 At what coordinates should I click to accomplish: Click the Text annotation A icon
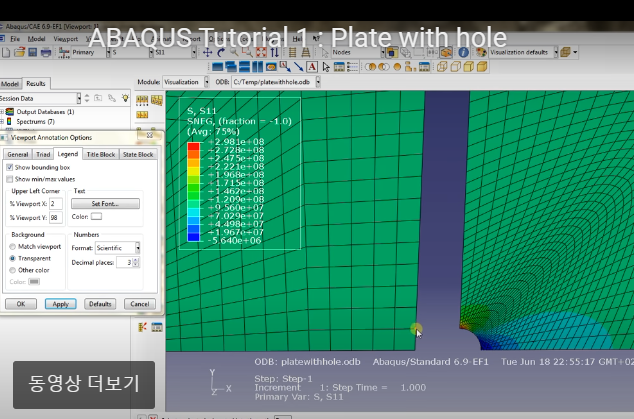point(312,67)
